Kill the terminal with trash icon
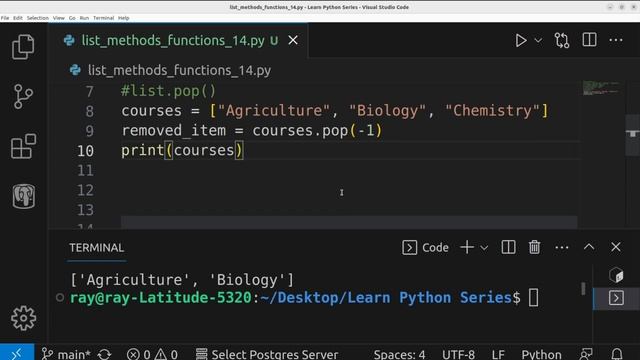The height and width of the screenshot is (360, 640). [534, 247]
